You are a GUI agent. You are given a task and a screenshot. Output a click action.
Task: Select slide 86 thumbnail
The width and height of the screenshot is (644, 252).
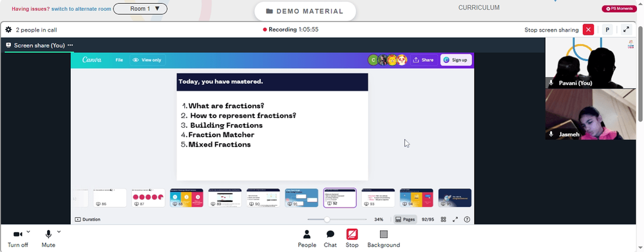[109, 198]
